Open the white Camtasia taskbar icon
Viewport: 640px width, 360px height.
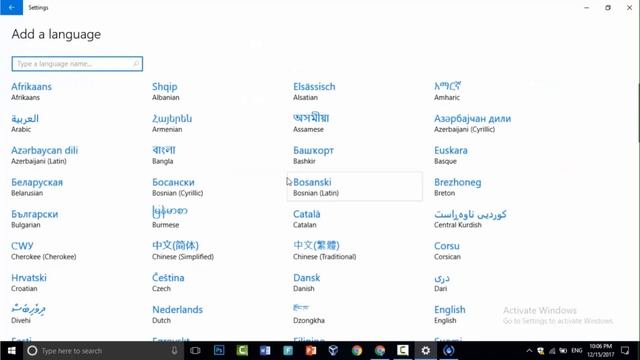tap(402, 350)
